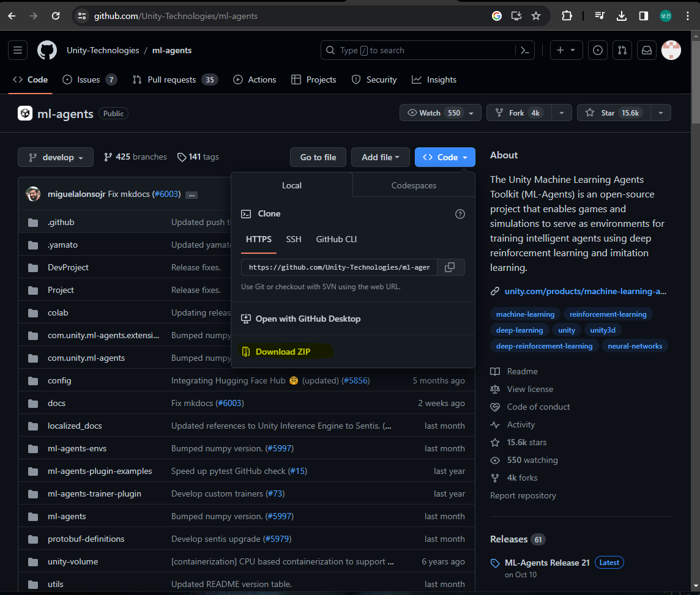Reload the page with browser refresh icon

(56, 16)
